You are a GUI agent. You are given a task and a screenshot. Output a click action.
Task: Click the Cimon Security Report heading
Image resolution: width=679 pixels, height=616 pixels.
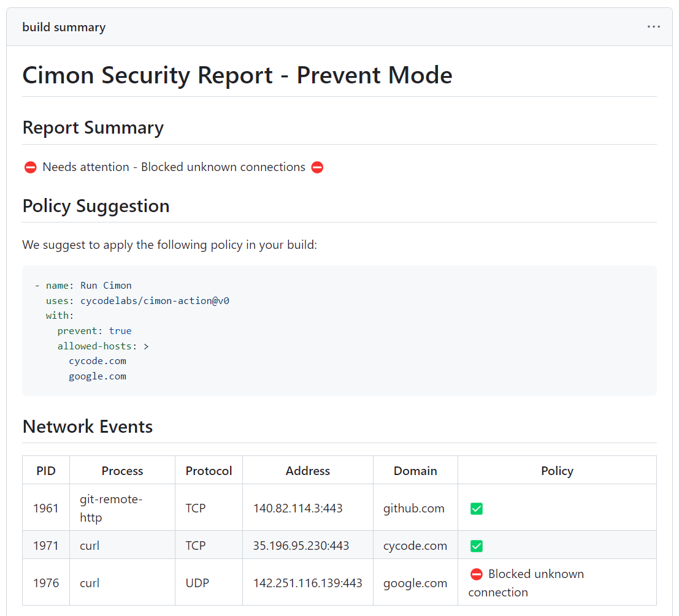point(237,75)
